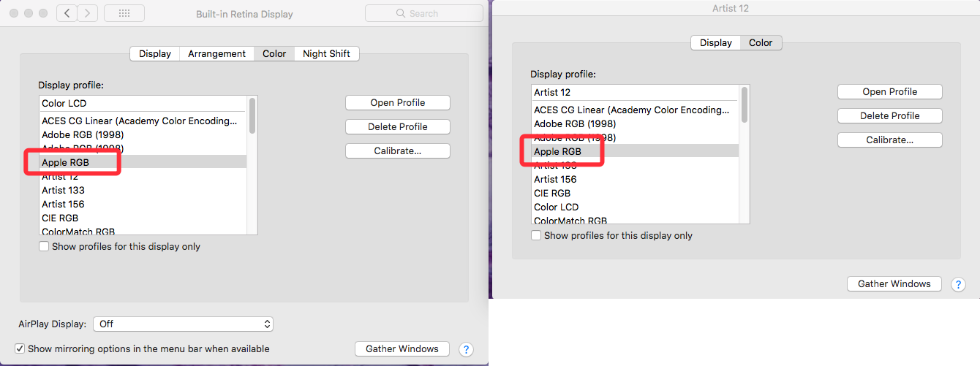Select ACES CG Linear profile in Built-in Retina list
This screenshot has height=366, width=980.
coord(143,121)
